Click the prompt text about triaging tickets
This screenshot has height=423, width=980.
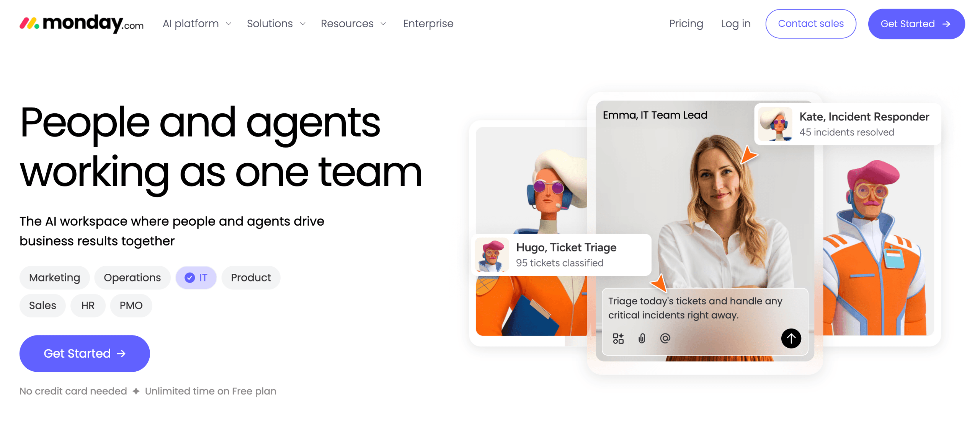pos(695,308)
